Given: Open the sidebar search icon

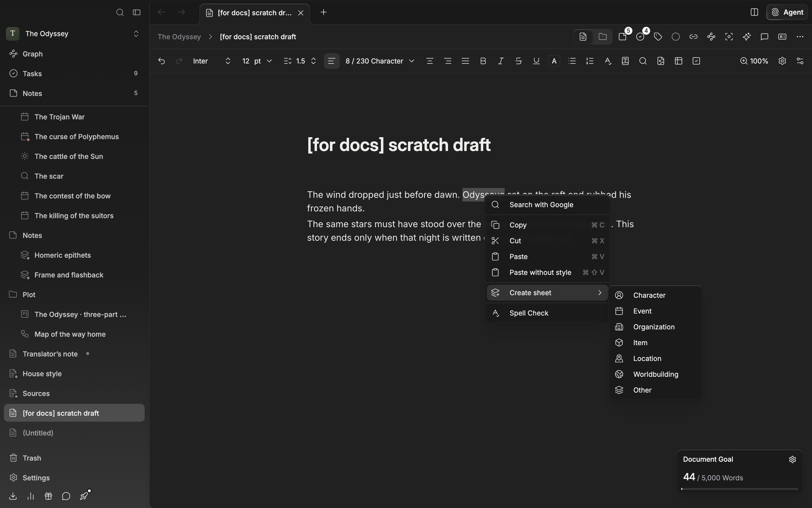Looking at the screenshot, I should click(120, 12).
